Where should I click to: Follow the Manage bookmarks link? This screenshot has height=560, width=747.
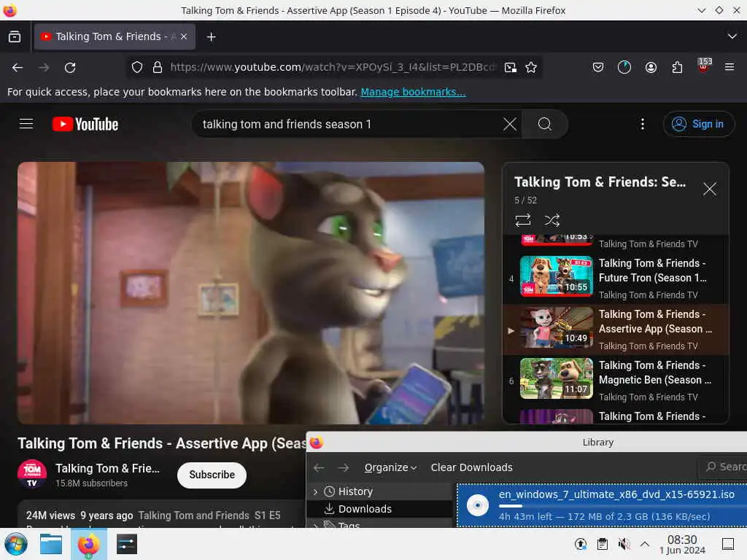(x=413, y=92)
